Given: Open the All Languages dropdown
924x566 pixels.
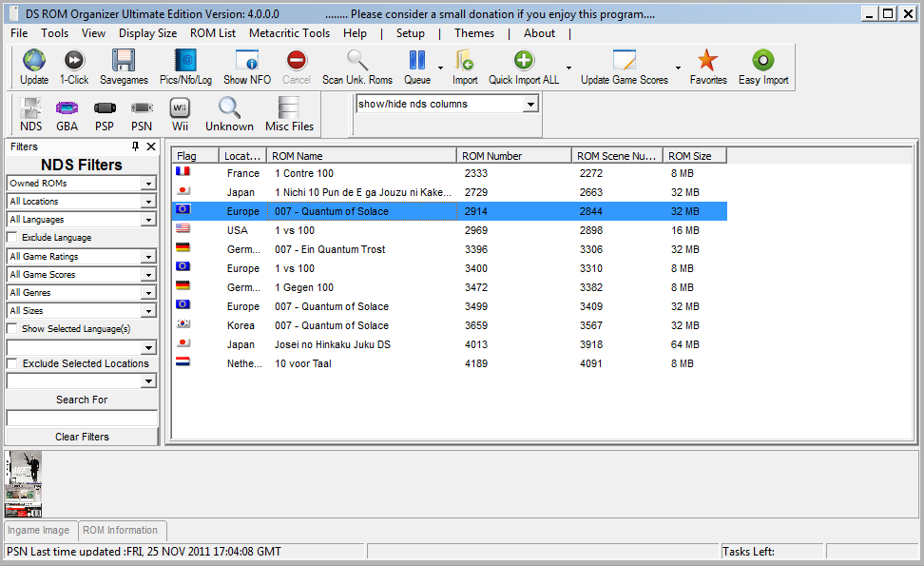Looking at the screenshot, I should click(148, 220).
